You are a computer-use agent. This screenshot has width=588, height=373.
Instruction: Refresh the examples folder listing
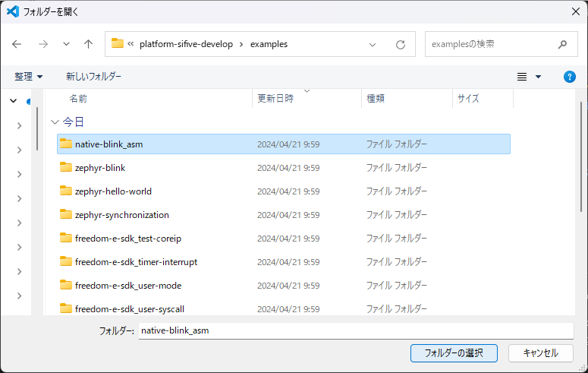400,44
